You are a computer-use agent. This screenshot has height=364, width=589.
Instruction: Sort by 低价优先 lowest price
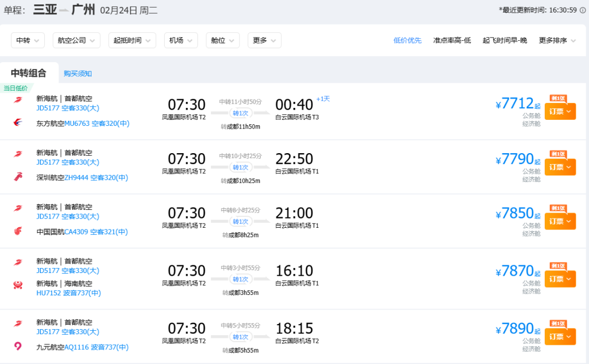coord(407,40)
